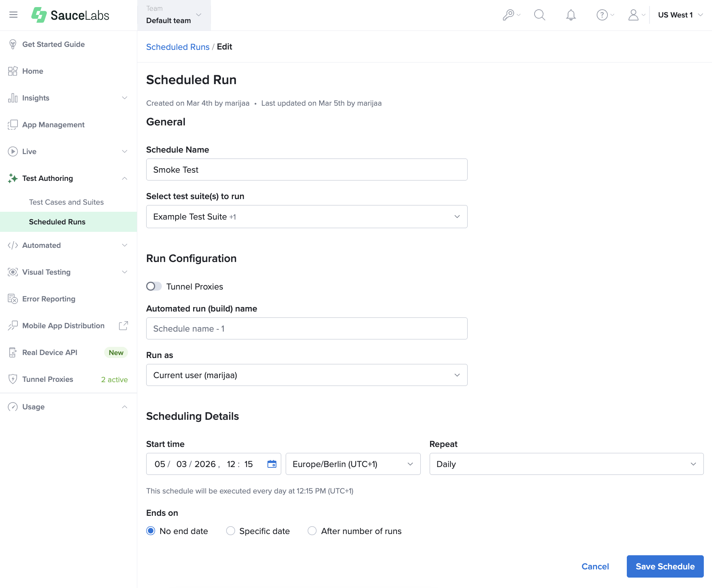The width and height of the screenshot is (712, 588).
Task: Click the Save Schedule button
Action: pyautogui.click(x=665, y=566)
